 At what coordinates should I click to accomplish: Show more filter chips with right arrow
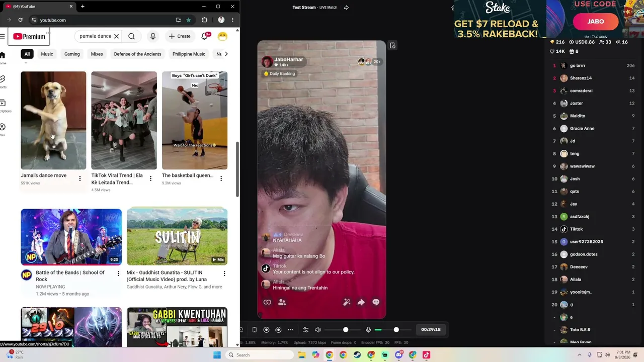pos(226,54)
